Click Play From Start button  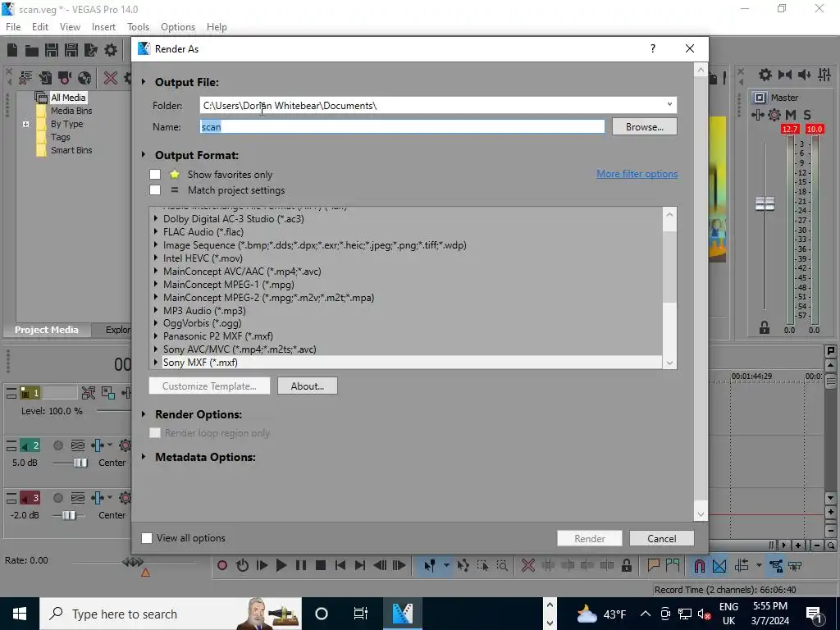pos(262,565)
